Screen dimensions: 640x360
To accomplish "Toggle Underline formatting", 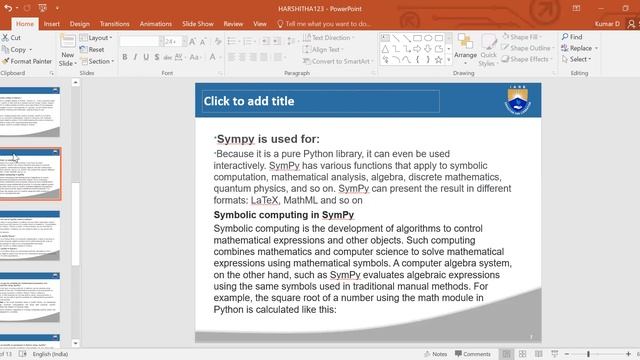I will point(146,57).
